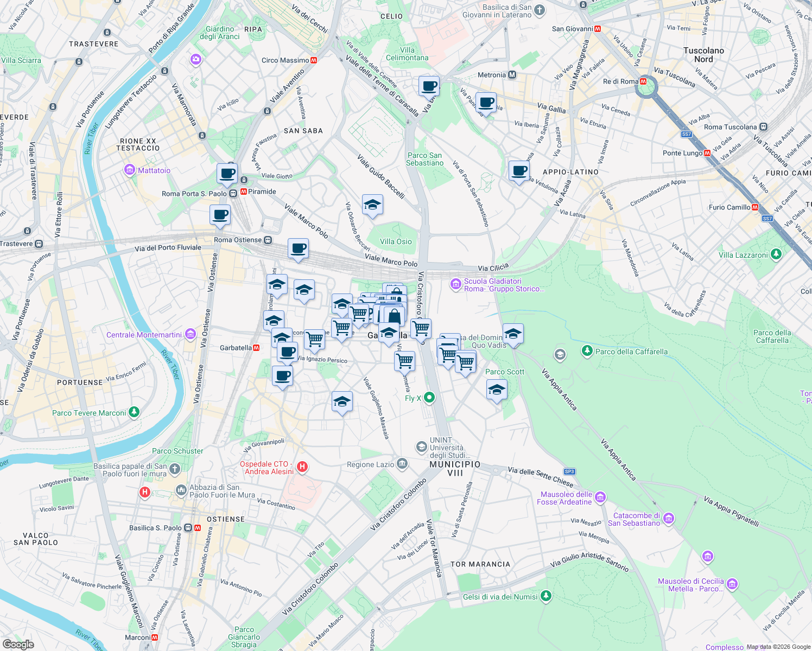Viewport: 812px width, 651px height.
Task: Click the graduation cap marker near Villa Osio
Action: (x=373, y=205)
